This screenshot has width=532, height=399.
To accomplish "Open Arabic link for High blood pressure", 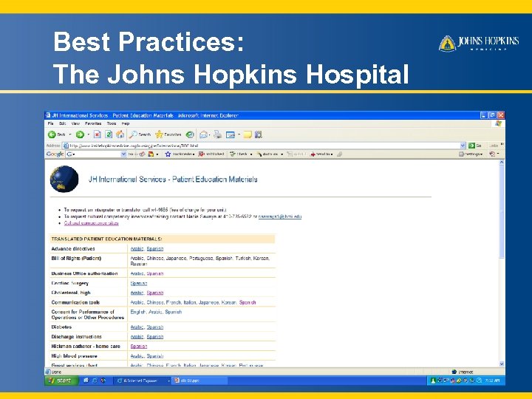I will click(x=137, y=356).
